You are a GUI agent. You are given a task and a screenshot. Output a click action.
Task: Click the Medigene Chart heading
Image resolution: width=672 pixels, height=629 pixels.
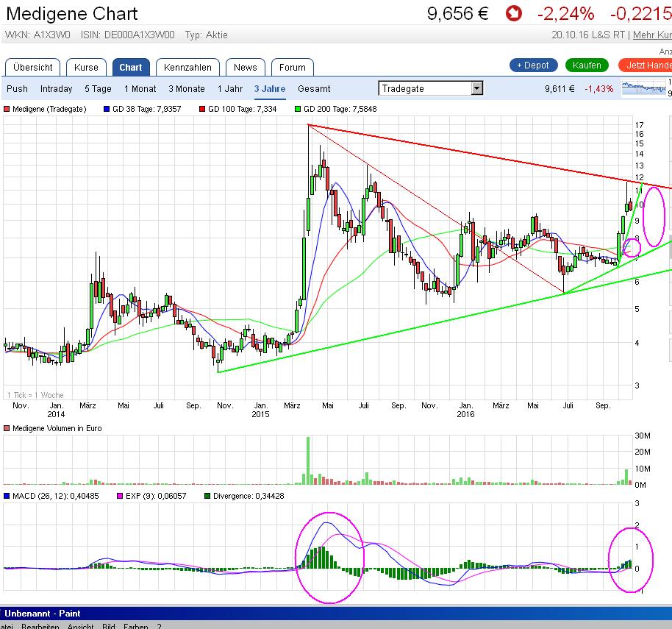(x=72, y=14)
